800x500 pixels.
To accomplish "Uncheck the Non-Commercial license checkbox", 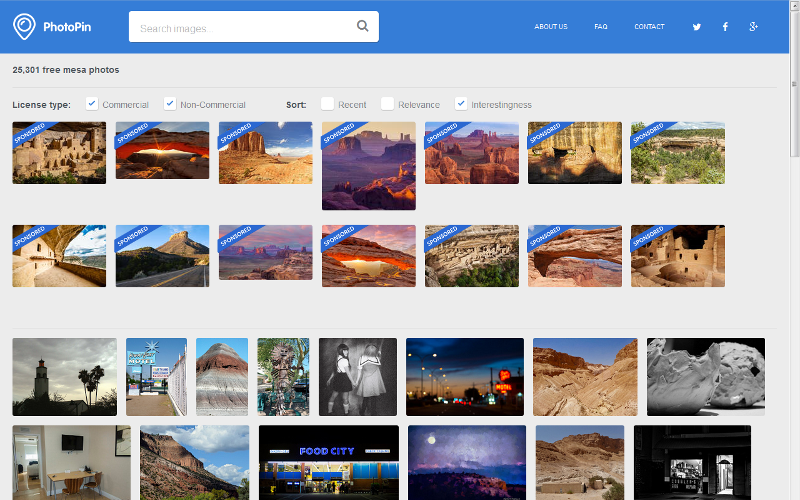I will [170, 104].
